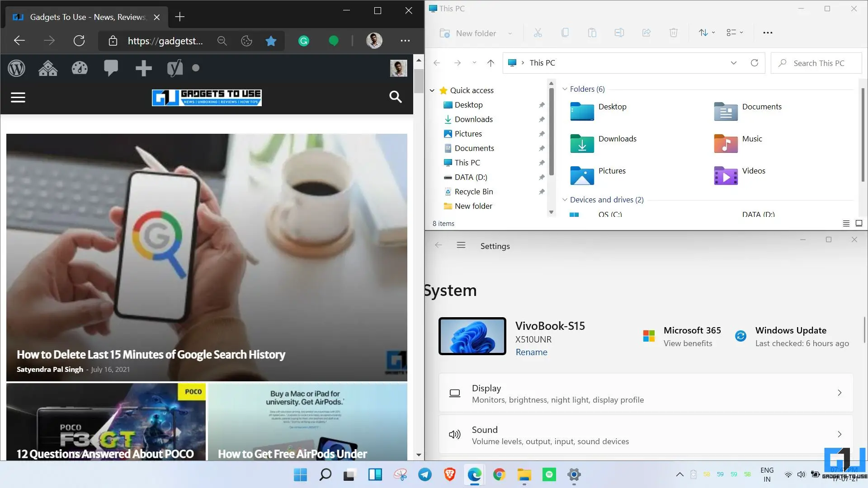868x488 pixels.
Task: Click the WordPress icon in Edge bookmarks bar
Action: 16,67
